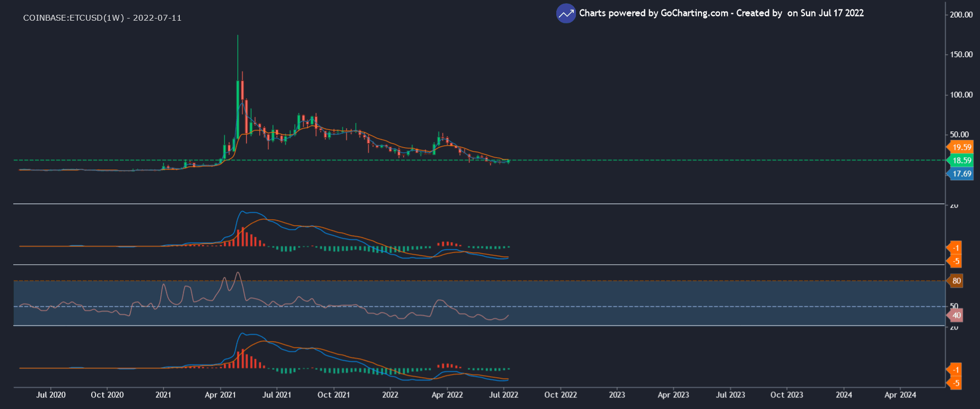Viewport: 980px width, 409px height.
Task: Click the 200.00 price axis label
Action: click(x=961, y=15)
